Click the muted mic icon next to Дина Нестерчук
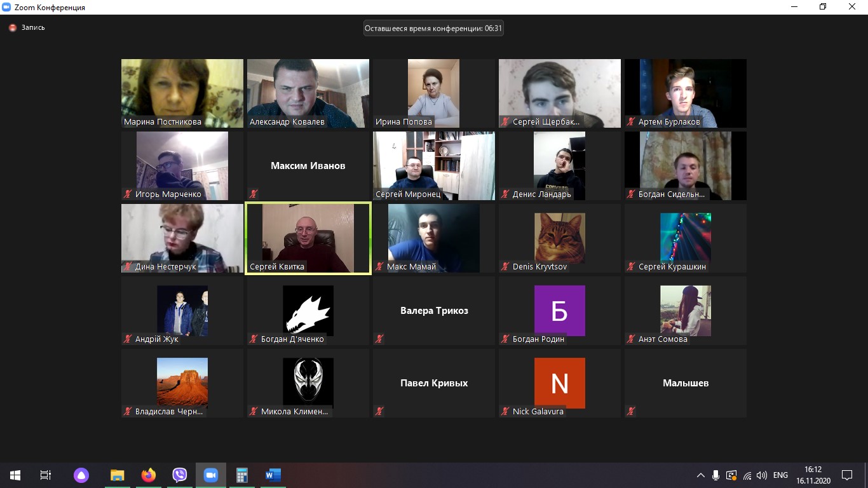 tap(128, 267)
